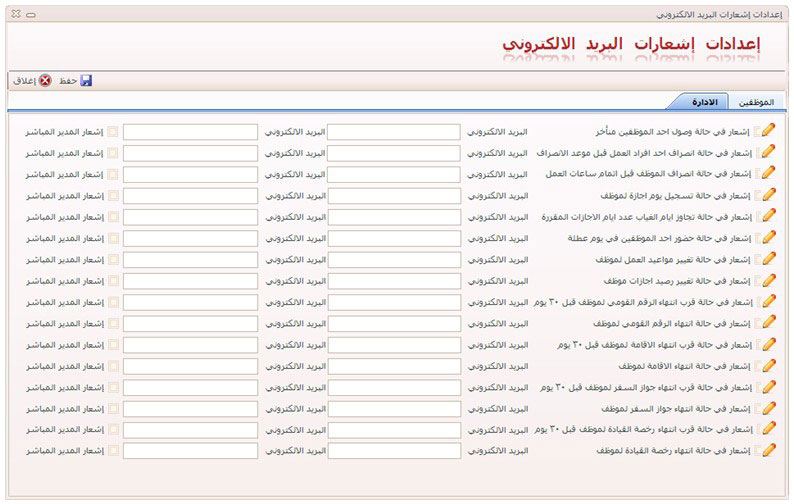Image resolution: width=794 pixels, height=504 pixels.
Task: Click the حفظ (Save) button label
Action: click(x=68, y=81)
